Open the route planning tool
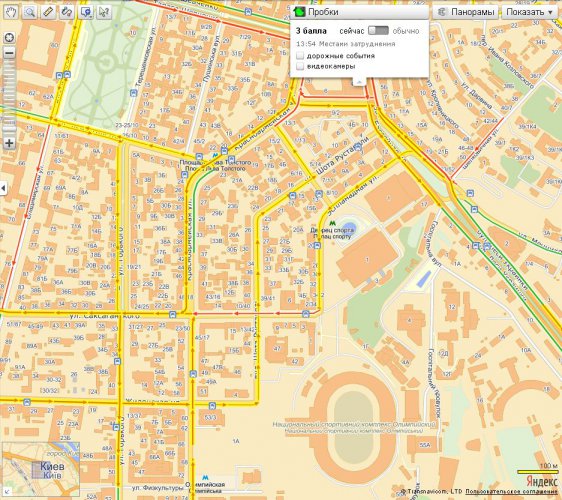 67,12
